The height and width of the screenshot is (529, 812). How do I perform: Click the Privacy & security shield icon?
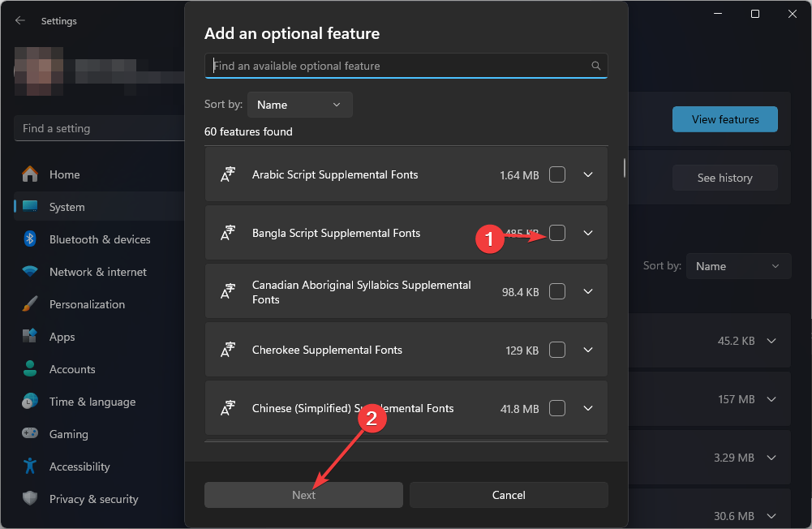pyautogui.click(x=30, y=499)
